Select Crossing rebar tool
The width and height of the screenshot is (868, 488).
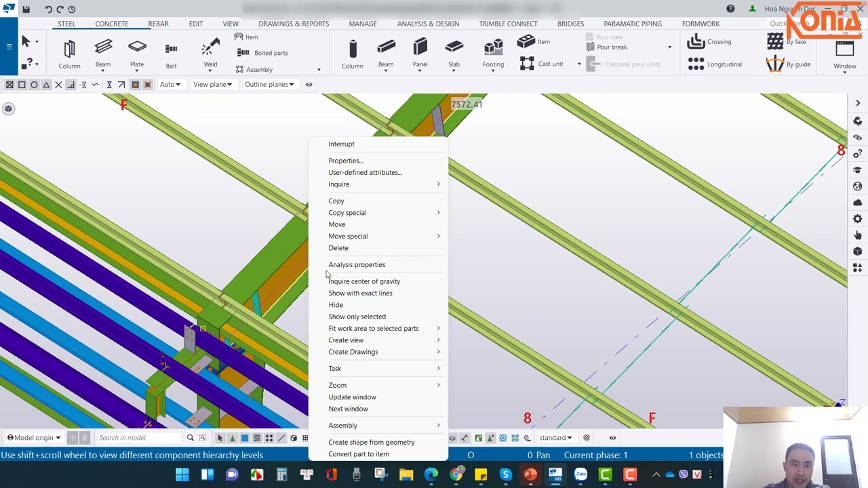click(709, 42)
